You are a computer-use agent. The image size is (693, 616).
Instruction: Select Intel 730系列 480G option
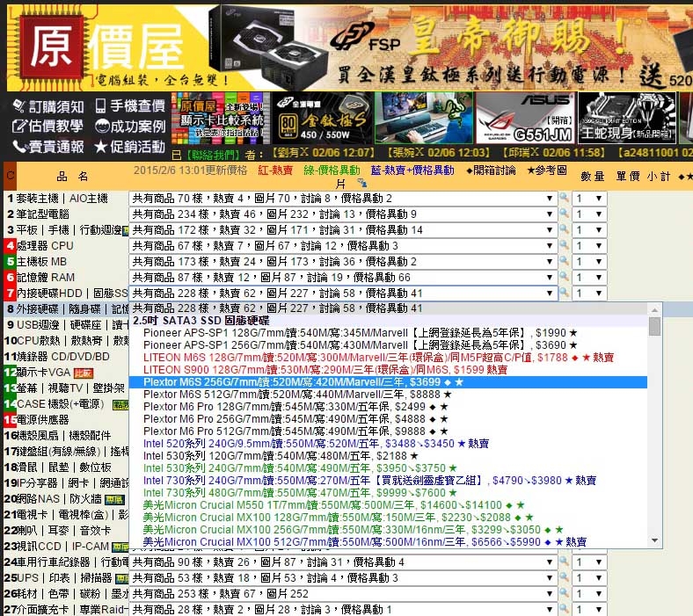pyautogui.click(x=388, y=493)
